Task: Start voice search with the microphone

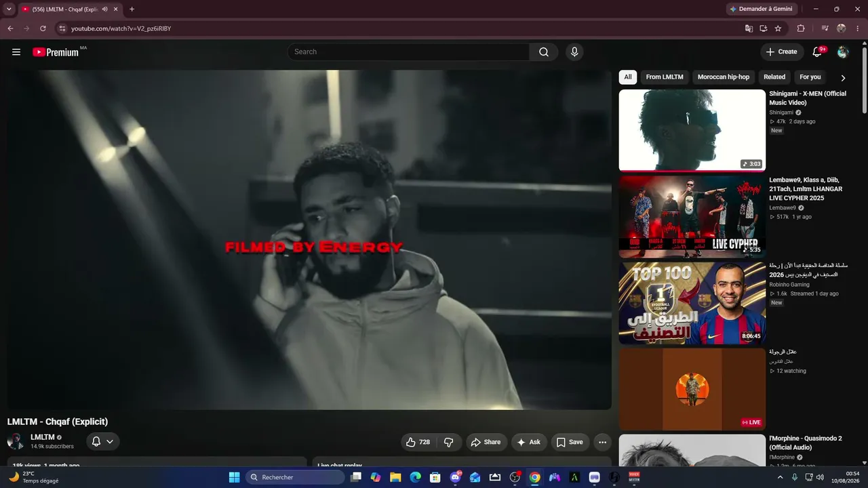Action: click(574, 52)
